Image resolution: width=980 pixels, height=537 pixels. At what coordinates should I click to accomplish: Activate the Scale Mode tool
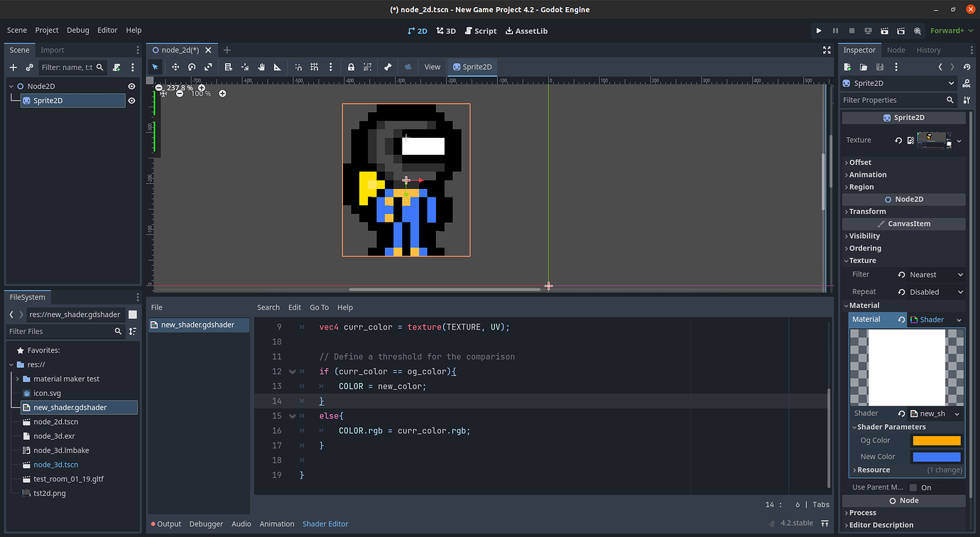(x=209, y=67)
